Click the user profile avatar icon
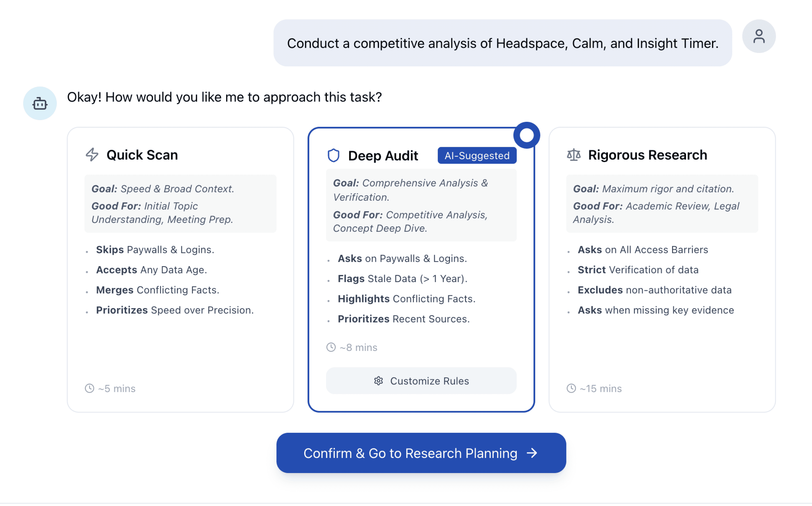The width and height of the screenshot is (812, 506). 758,36
